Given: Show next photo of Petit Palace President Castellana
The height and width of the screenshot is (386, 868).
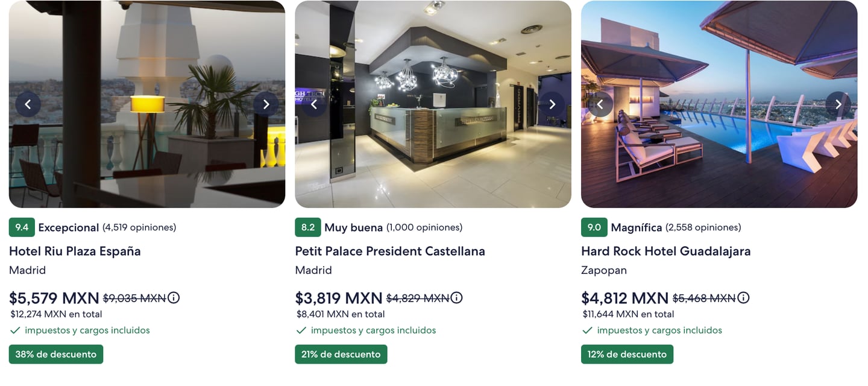Looking at the screenshot, I should [x=552, y=104].
